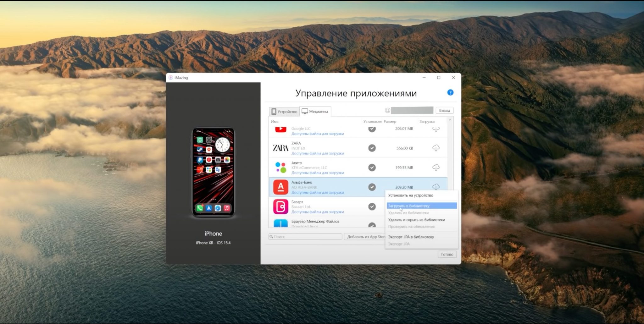Click the AO ALFA-BANK developer text
This screenshot has width=644, height=324.
point(304,187)
